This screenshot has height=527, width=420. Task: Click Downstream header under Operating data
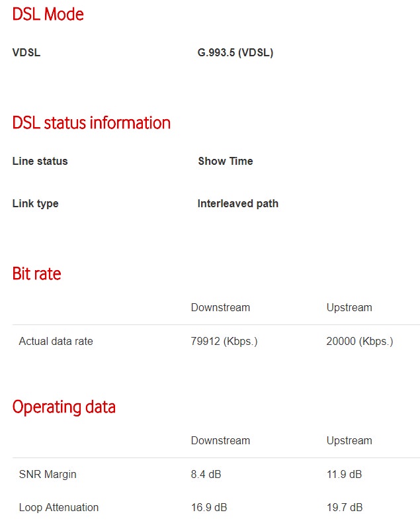(x=220, y=441)
